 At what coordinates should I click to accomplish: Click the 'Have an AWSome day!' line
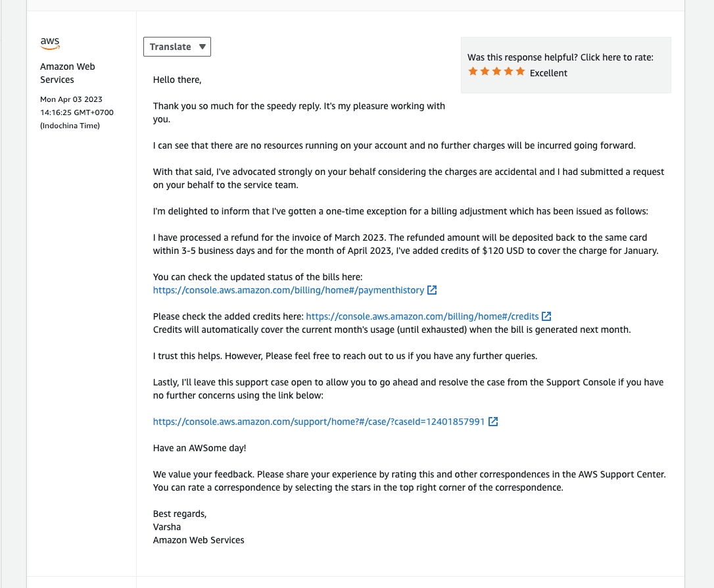click(x=200, y=448)
